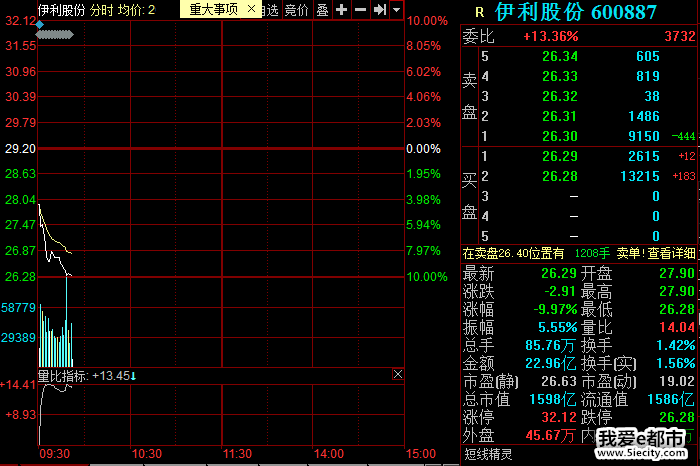Click the 总手 value 85.76万
Image resolution: width=700 pixels, height=466 pixels.
551,345
